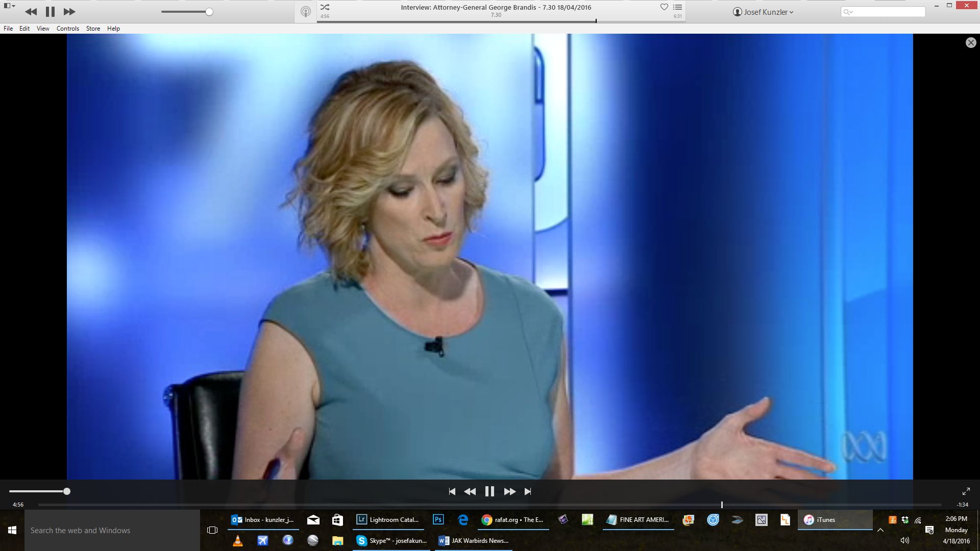
Task: Click the top rewind button
Action: pos(31,12)
